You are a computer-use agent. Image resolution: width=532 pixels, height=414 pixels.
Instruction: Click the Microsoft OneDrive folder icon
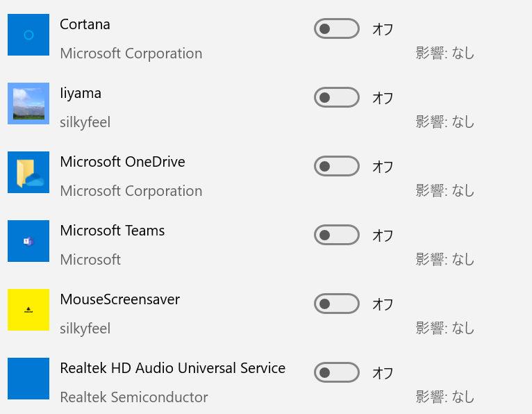(28, 172)
